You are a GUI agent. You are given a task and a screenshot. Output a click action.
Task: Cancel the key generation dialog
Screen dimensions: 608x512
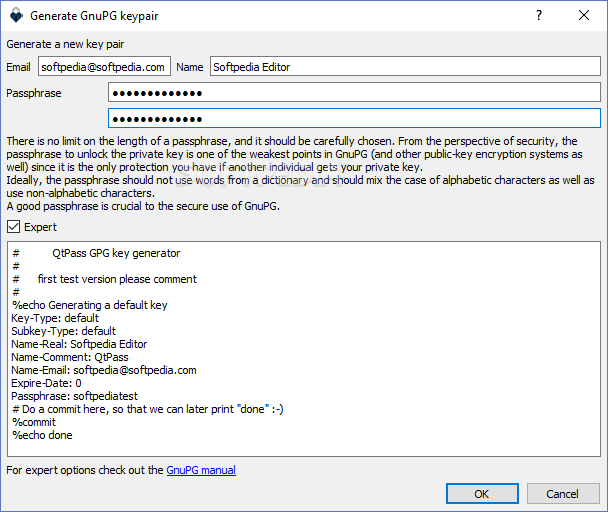click(x=563, y=493)
